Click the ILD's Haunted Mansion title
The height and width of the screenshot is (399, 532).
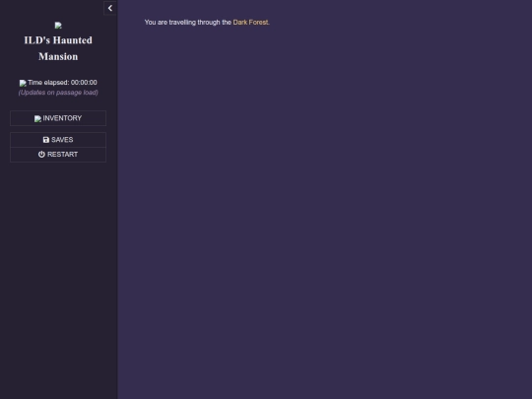pyautogui.click(x=58, y=48)
